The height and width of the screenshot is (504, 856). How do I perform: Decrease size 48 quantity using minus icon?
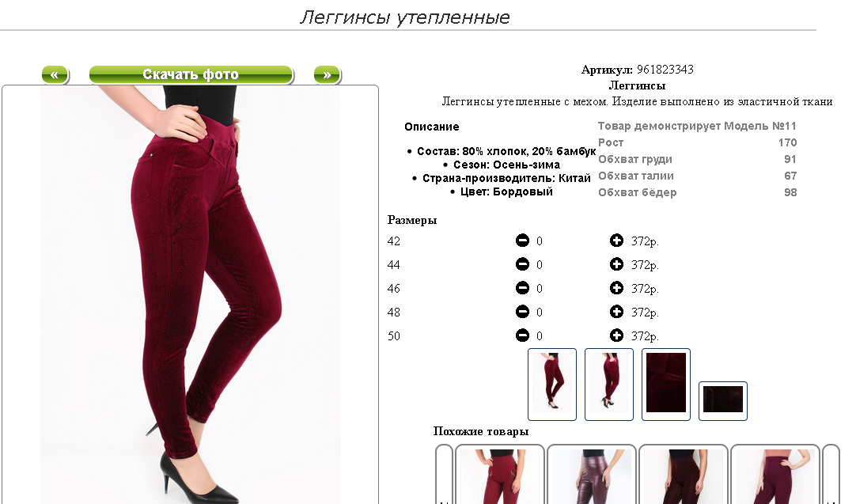(x=522, y=312)
